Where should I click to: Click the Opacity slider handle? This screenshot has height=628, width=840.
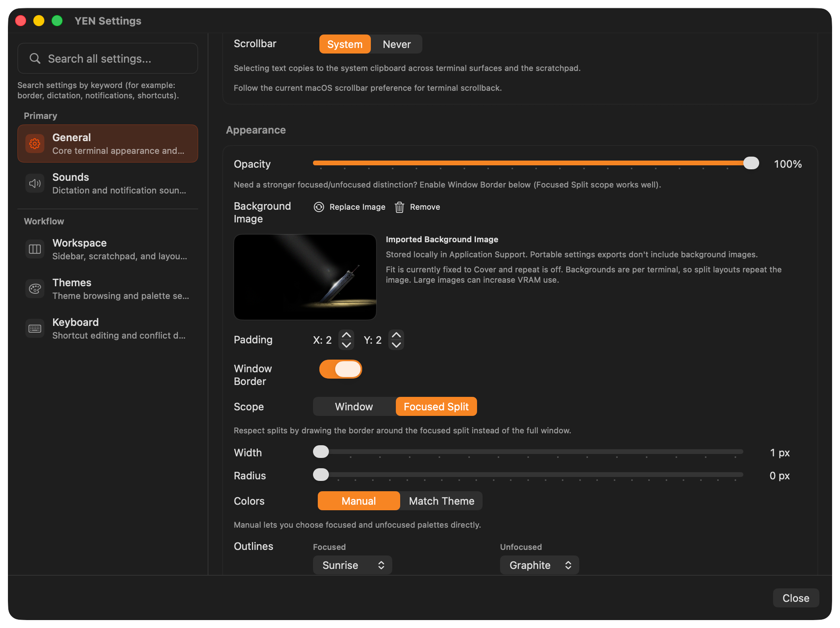751,163
